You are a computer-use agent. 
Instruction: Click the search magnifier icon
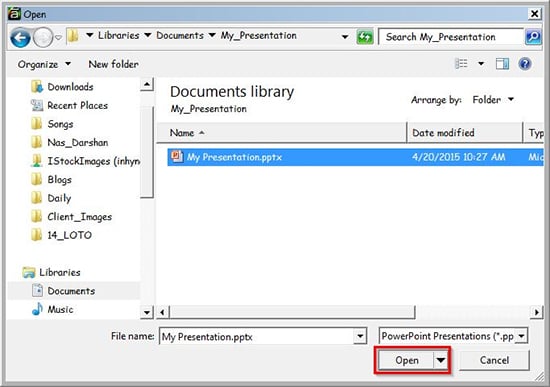click(x=533, y=37)
